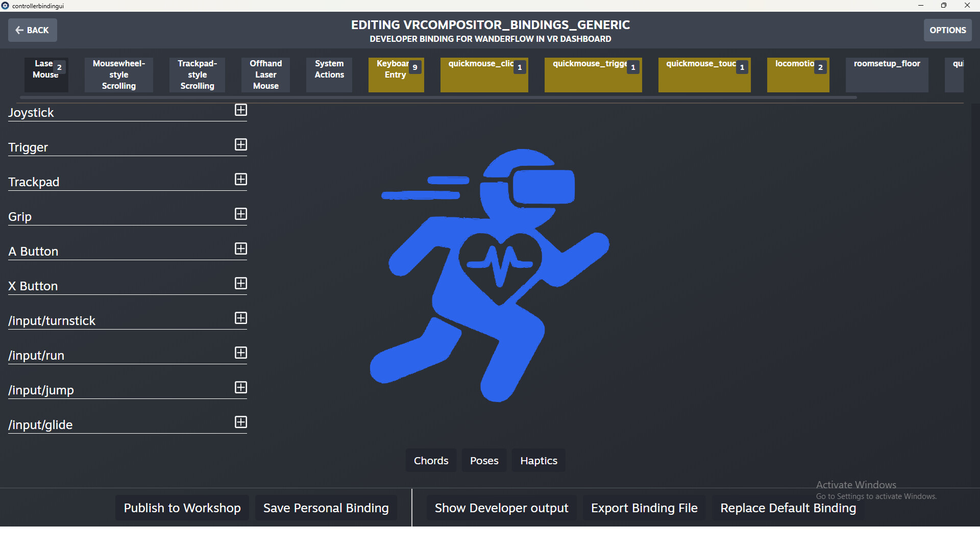Open the Keyboard Entry tab

point(396,74)
